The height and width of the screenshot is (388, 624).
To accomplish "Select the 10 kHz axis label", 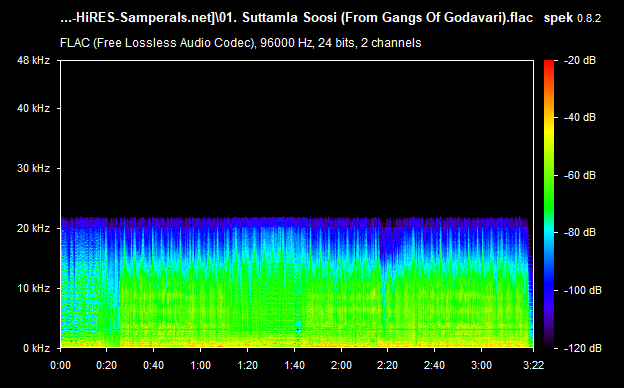I will click(33, 288).
